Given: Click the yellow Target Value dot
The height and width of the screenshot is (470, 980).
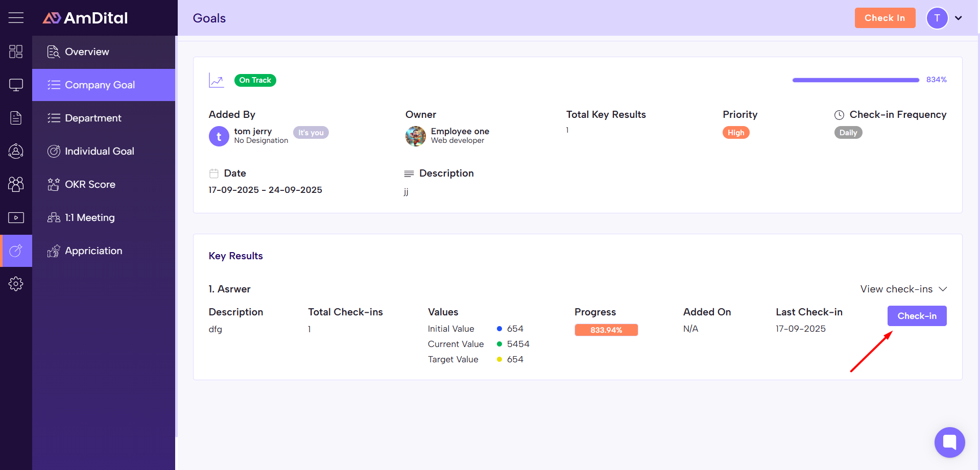Looking at the screenshot, I should coord(499,359).
